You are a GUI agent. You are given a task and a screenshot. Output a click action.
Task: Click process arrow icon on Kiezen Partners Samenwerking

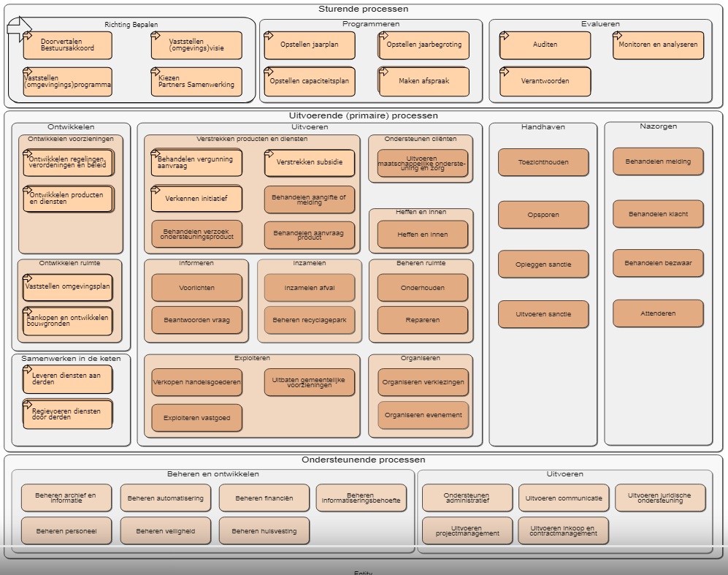(156, 72)
